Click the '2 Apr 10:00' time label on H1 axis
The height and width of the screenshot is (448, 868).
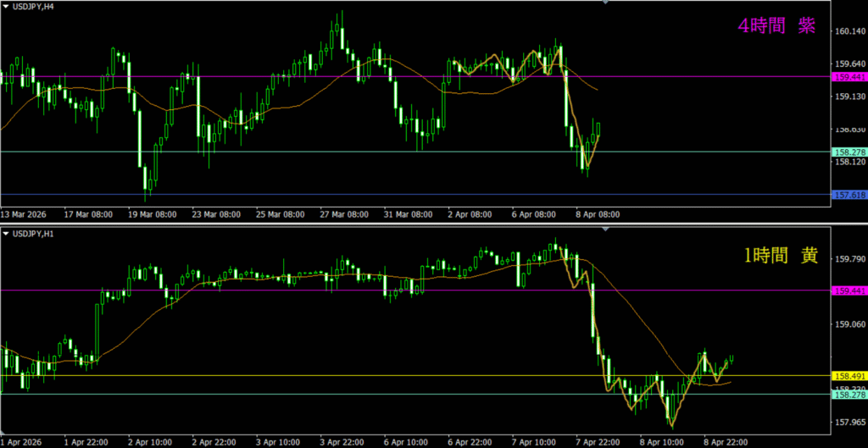[x=149, y=442]
